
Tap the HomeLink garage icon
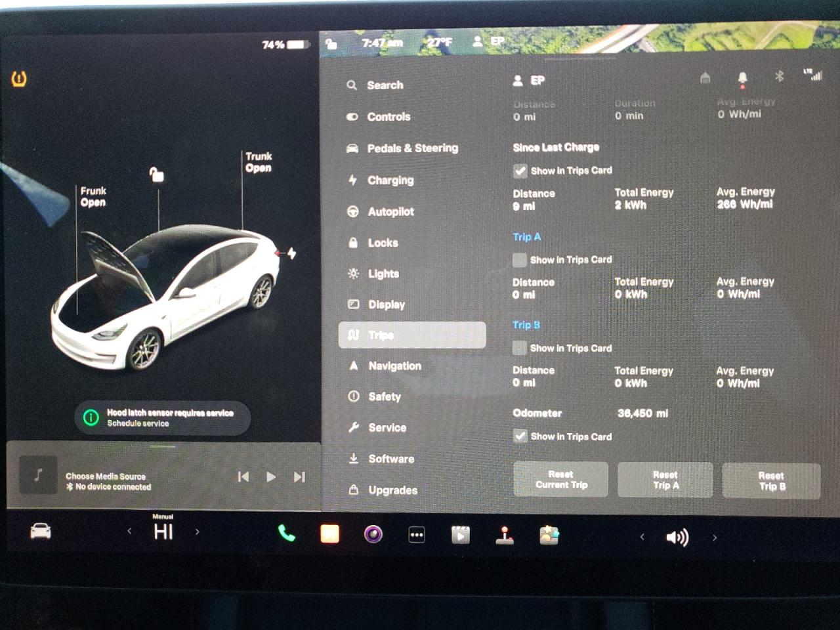click(705, 78)
